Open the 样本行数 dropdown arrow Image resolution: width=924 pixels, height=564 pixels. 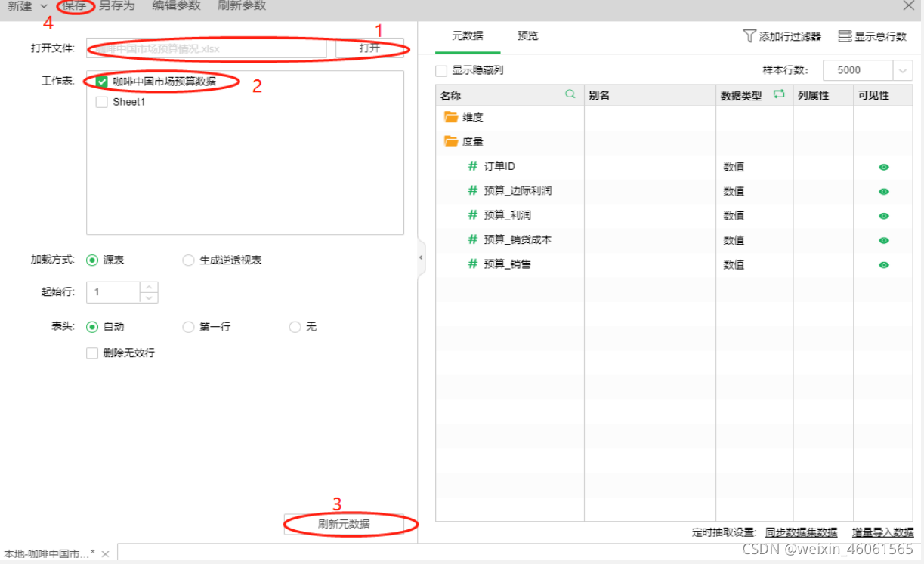tap(903, 70)
